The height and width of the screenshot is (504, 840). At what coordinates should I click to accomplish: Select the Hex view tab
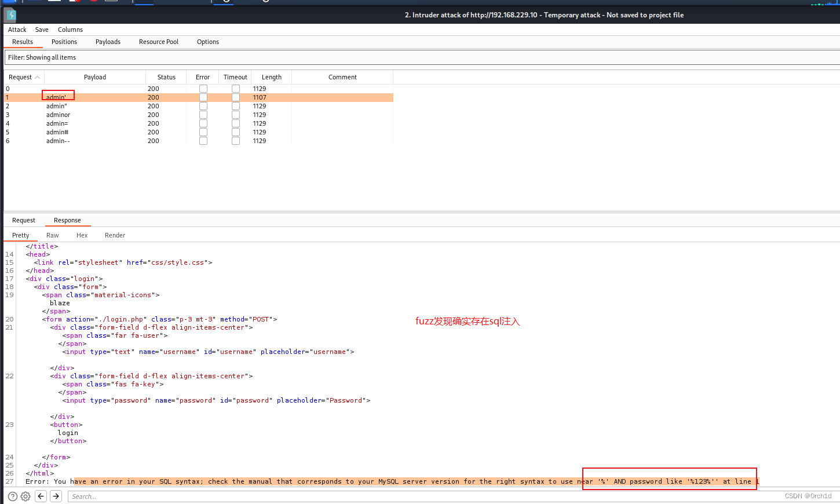coord(82,235)
